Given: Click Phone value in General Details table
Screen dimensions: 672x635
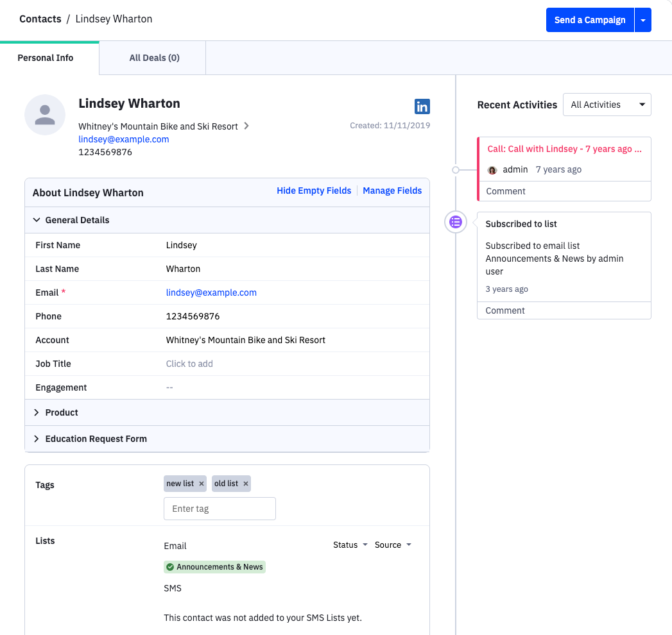Looking at the screenshot, I should coord(193,316).
